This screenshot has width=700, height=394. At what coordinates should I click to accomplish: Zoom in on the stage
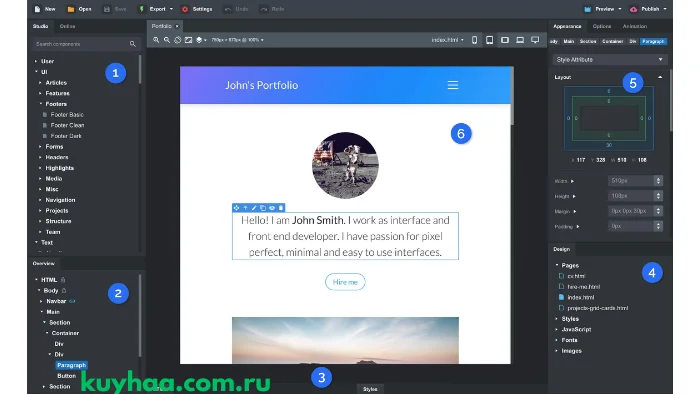[156, 40]
